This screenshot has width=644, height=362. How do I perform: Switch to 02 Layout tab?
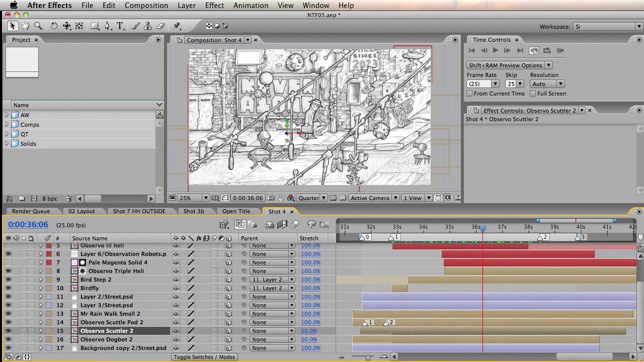click(x=82, y=212)
